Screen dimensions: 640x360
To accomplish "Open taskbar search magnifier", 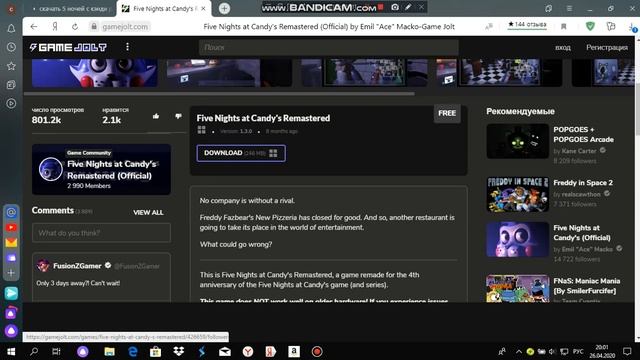I will (34, 351).
